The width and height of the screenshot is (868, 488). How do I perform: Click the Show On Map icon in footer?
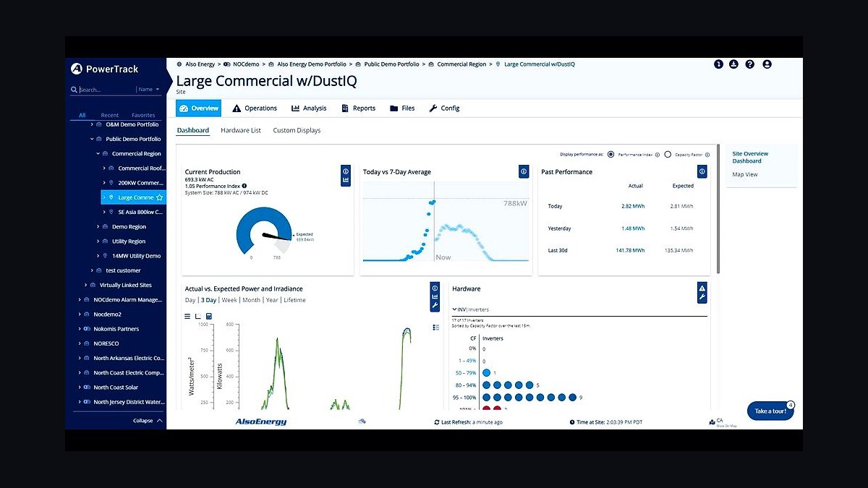click(x=711, y=421)
